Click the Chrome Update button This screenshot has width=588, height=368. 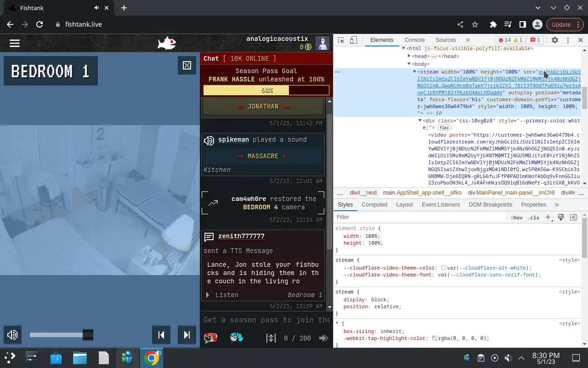point(565,24)
